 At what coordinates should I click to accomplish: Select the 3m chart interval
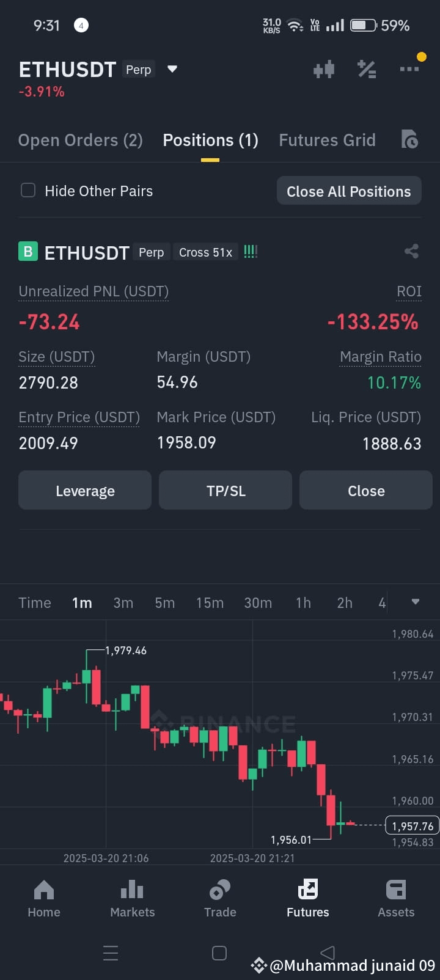tap(123, 603)
